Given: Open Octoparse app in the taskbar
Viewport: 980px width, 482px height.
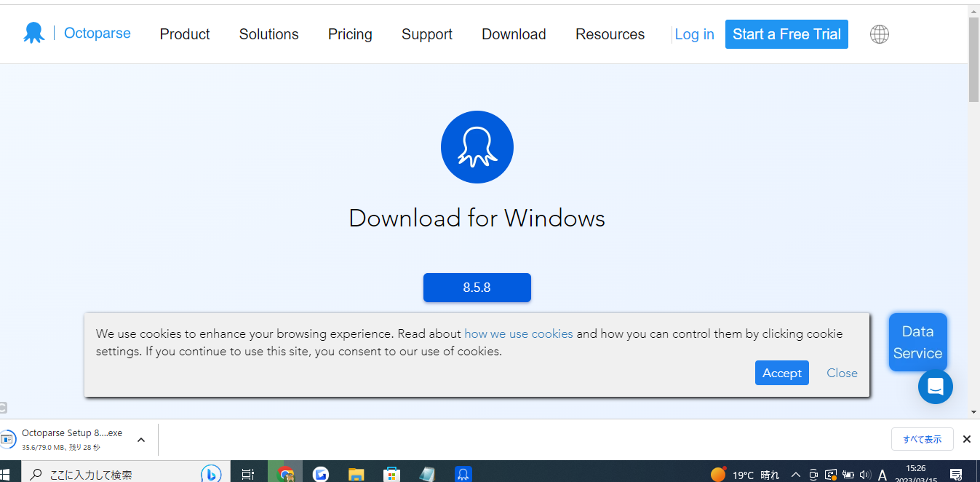Looking at the screenshot, I should pyautogui.click(x=463, y=474).
